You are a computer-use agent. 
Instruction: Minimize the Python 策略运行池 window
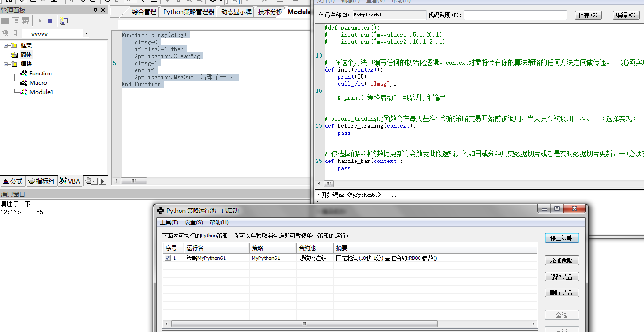(x=543, y=209)
